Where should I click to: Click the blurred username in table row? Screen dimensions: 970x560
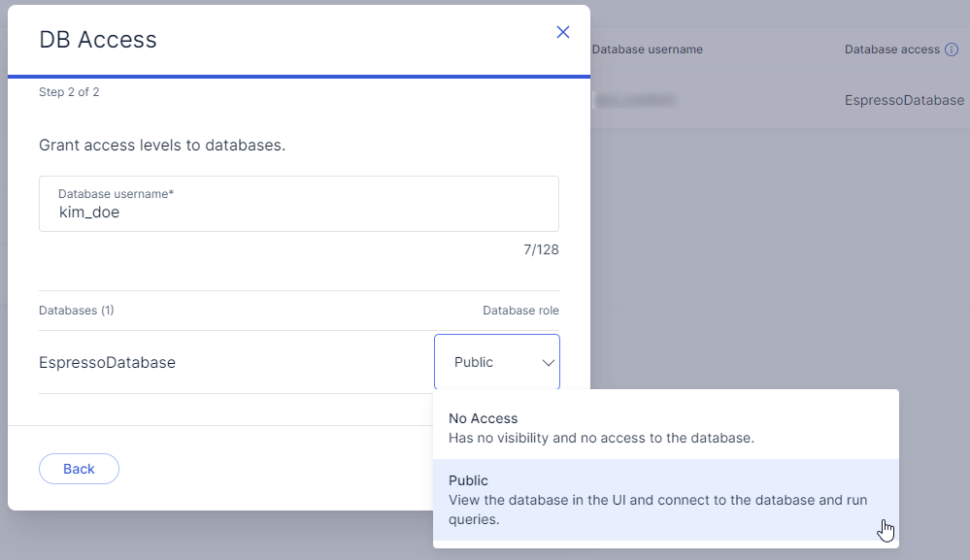[635, 100]
